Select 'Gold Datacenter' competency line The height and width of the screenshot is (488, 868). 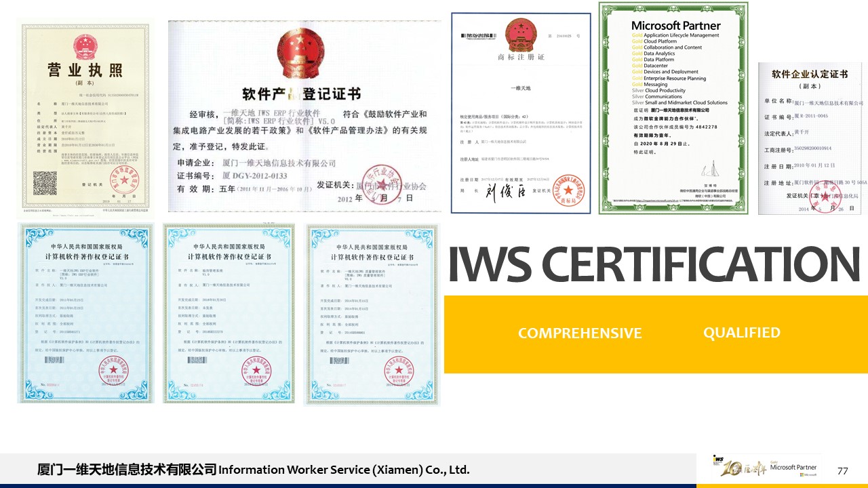(x=650, y=66)
